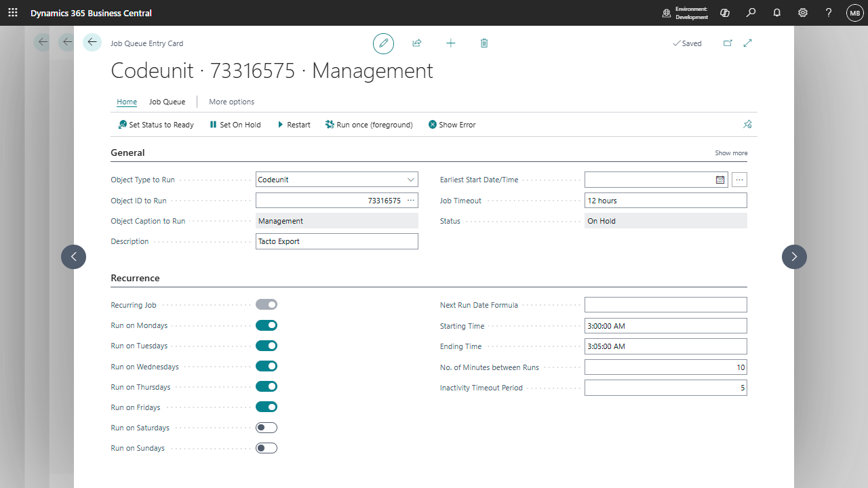Click Show more in General

pos(731,153)
